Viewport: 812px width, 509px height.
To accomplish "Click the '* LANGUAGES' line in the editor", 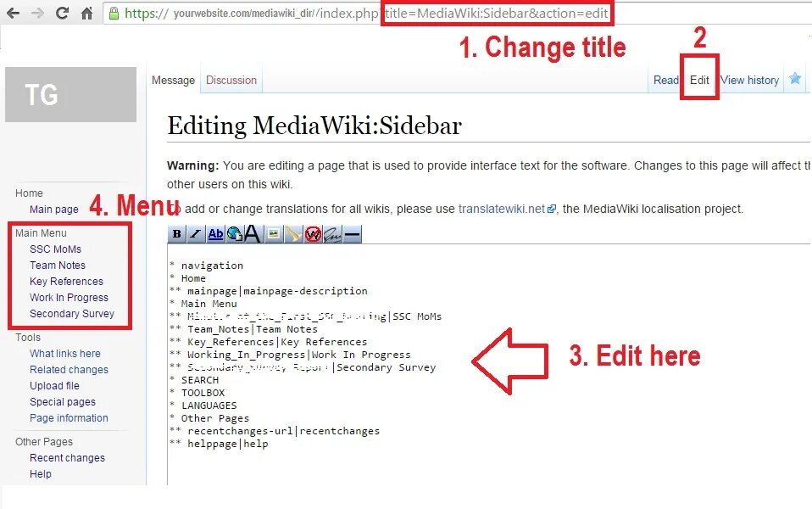I will pyautogui.click(x=203, y=406).
